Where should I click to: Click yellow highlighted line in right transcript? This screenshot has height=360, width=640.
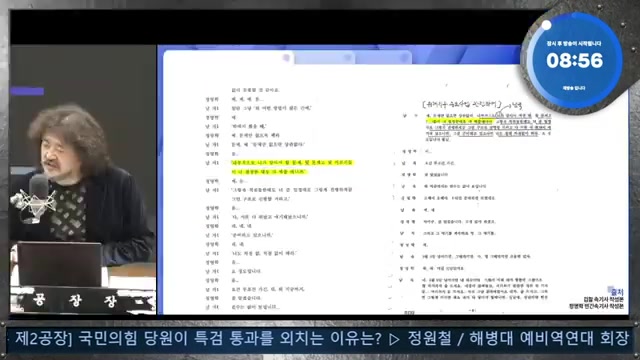[460, 121]
